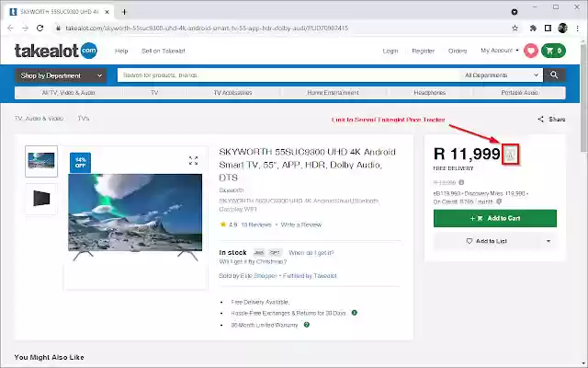588x368 pixels.
Task: Select the TV category tab
Action: 154,93
